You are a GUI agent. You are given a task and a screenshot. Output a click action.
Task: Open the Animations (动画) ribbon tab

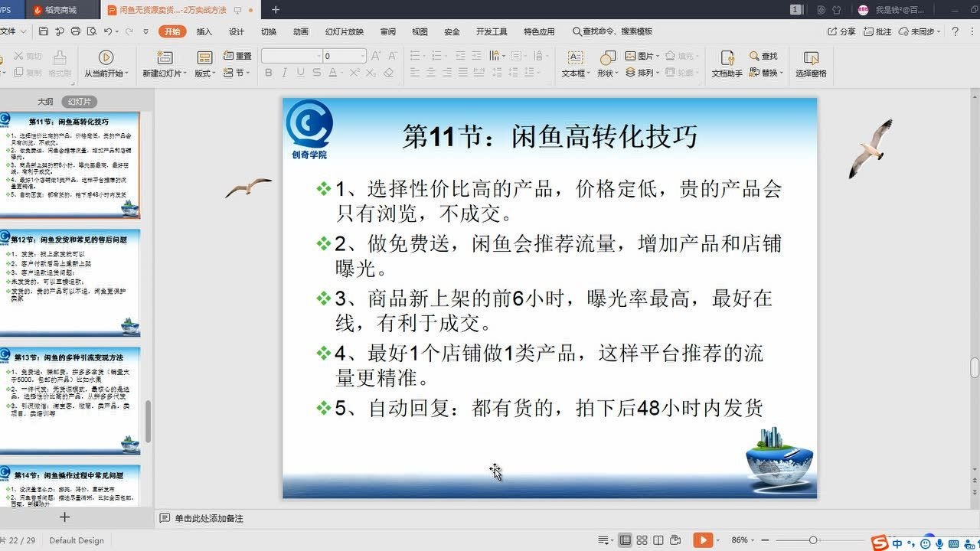[x=301, y=31]
